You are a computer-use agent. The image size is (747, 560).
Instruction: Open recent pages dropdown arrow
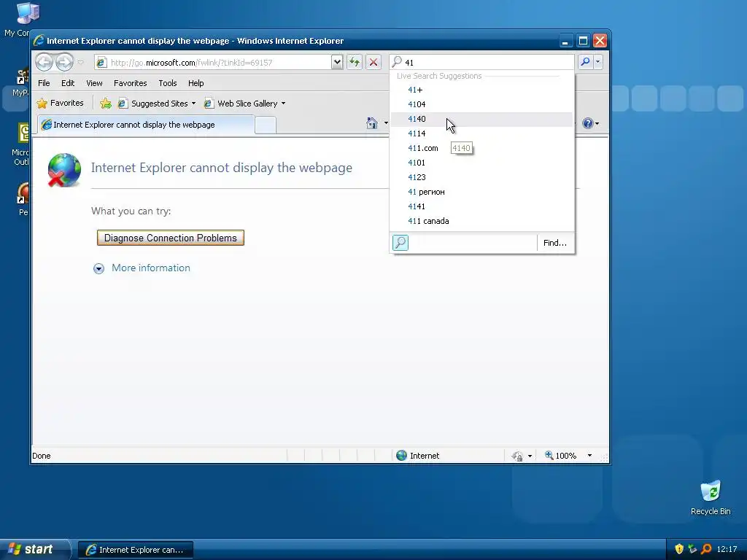[x=80, y=63]
